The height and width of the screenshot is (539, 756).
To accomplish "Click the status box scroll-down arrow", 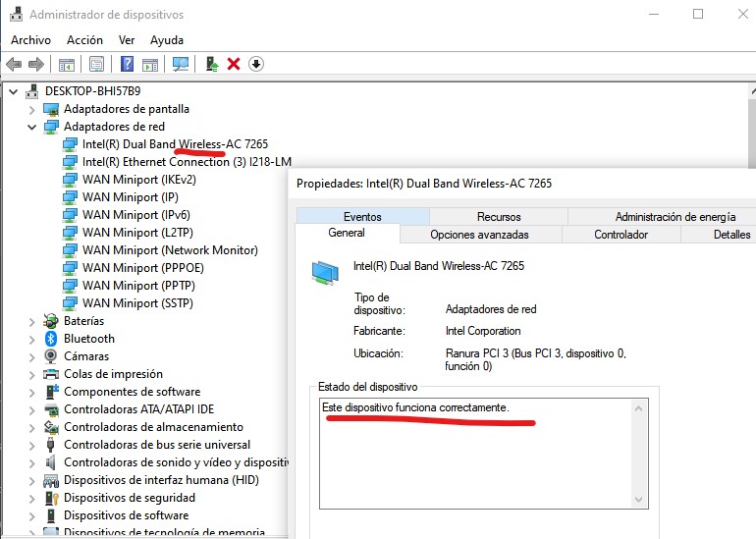I will coord(639,500).
